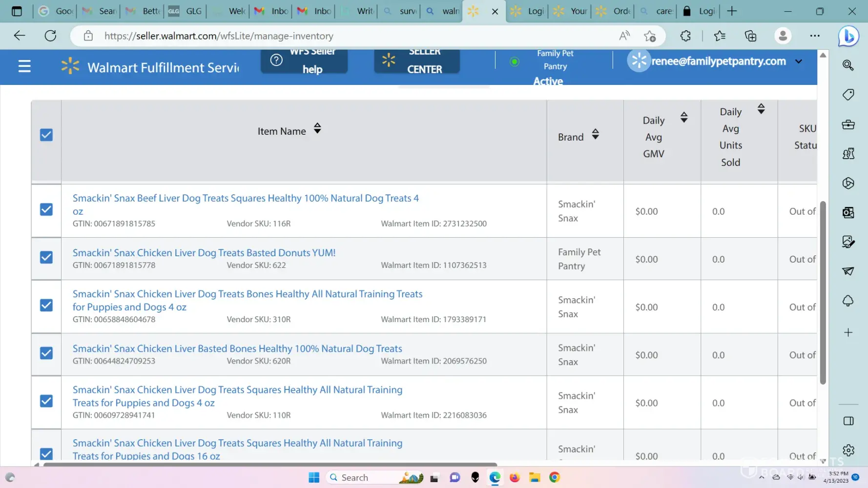Open Smackin' Snax Chicken Liver Basted Bones link
Image resolution: width=868 pixels, height=488 pixels.
[x=237, y=348]
